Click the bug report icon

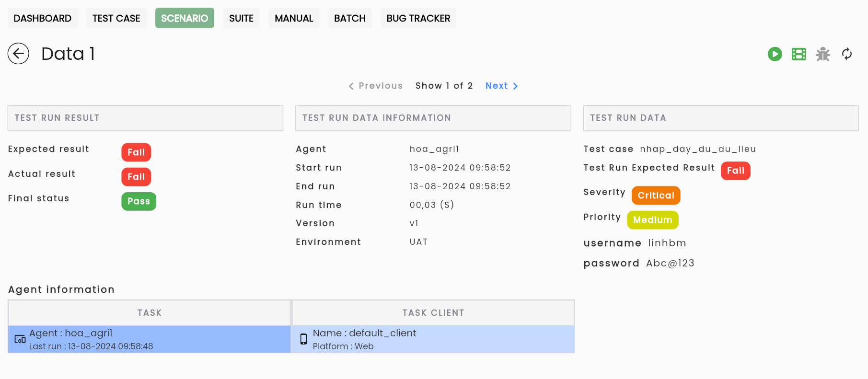(822, 54)
